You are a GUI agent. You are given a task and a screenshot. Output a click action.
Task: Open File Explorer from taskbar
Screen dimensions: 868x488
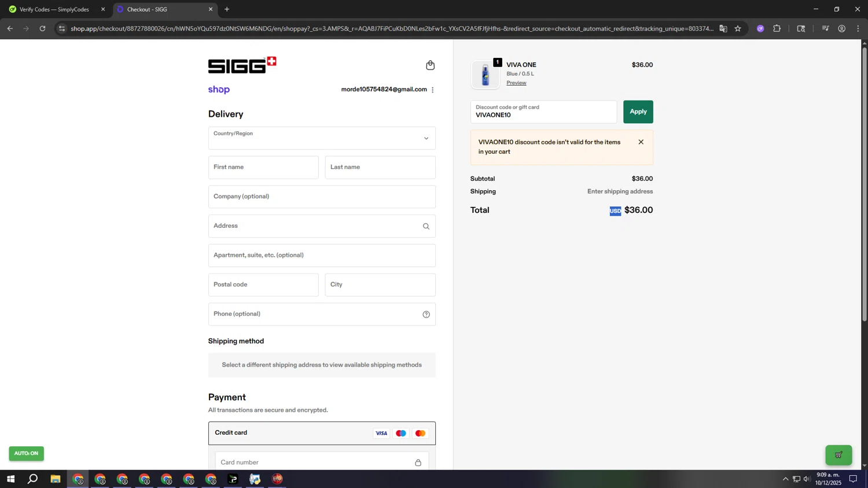[x=56, y=479]
